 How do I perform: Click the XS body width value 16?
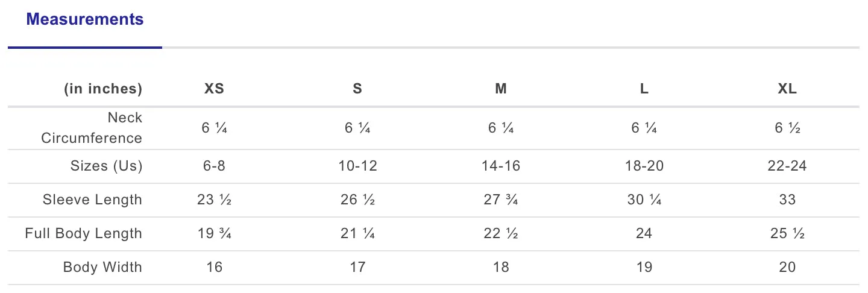(x=214, y=267)
